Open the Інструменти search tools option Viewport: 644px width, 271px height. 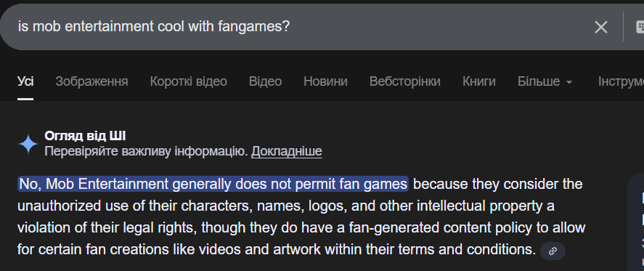(x=621, y=81)
